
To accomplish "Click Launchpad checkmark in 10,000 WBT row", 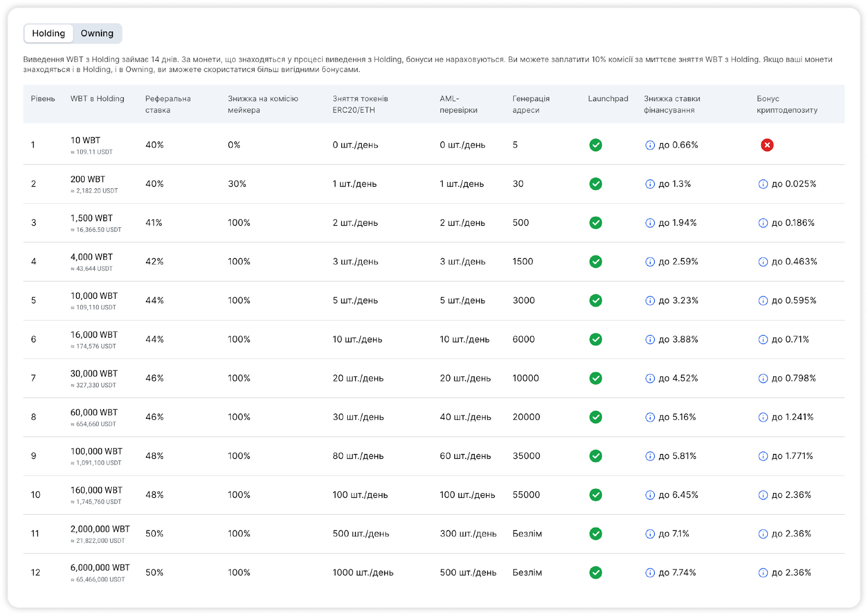I will (596, 300).
